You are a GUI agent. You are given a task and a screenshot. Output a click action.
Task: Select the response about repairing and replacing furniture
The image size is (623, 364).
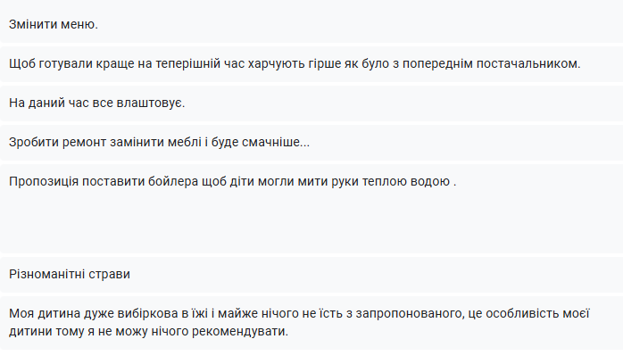pos(160,143)
